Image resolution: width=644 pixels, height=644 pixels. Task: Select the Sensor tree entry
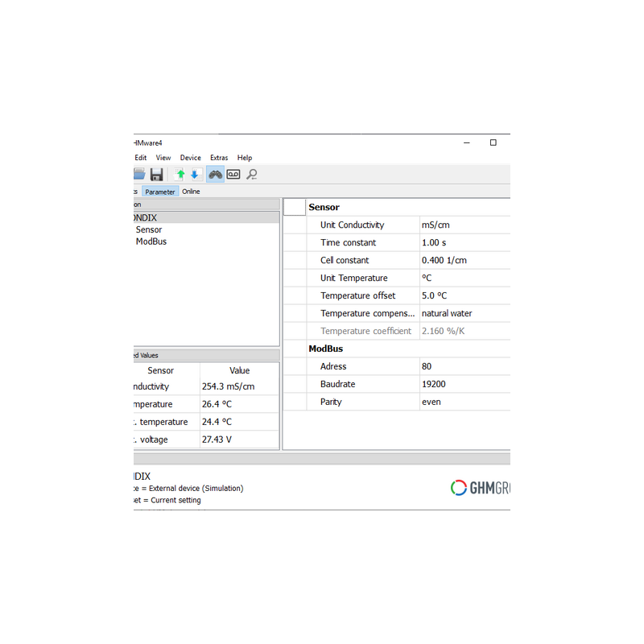click(x=149, y=229)
